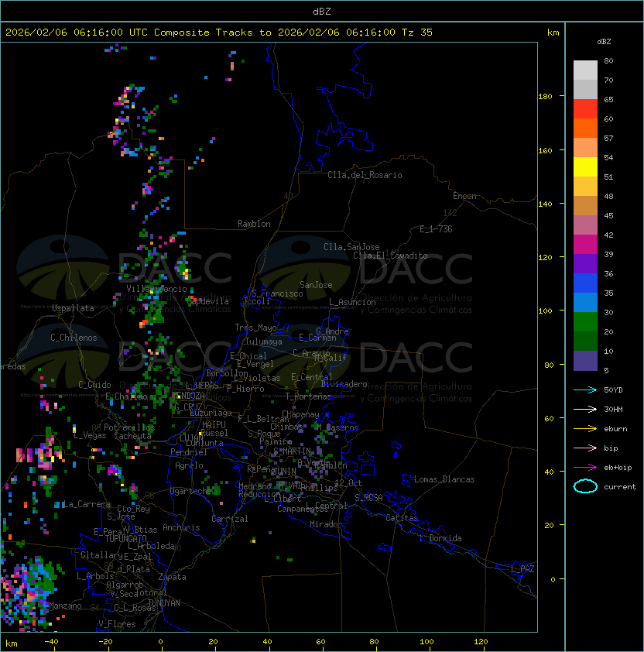
Task: Pick the bright yellow swatch in dBZ legend
Action: [x=585, y=166]
